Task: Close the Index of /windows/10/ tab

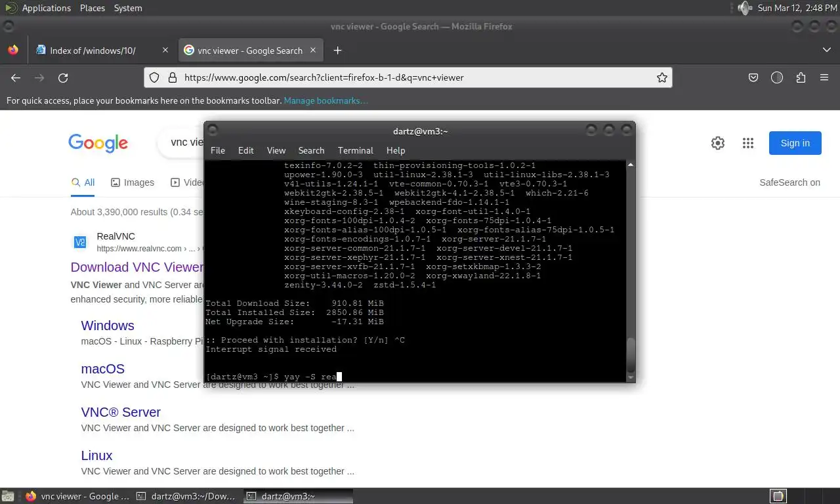Action: (165, 50)
